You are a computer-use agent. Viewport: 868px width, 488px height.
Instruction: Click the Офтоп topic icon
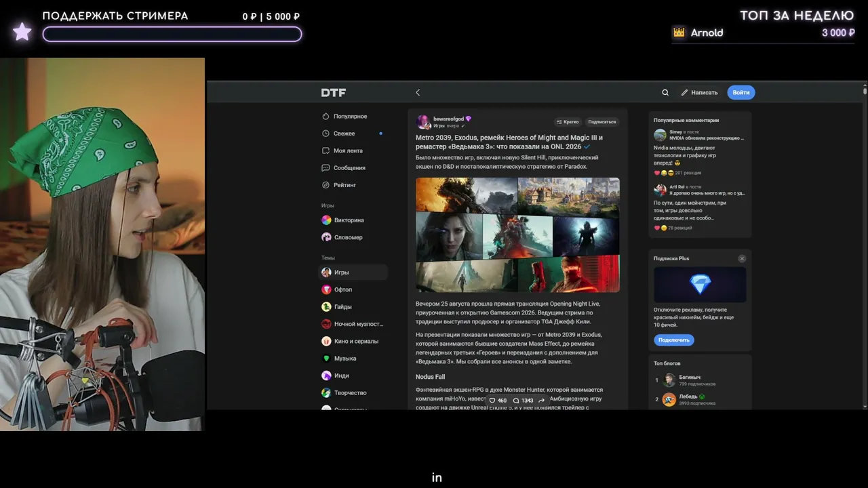326,289
